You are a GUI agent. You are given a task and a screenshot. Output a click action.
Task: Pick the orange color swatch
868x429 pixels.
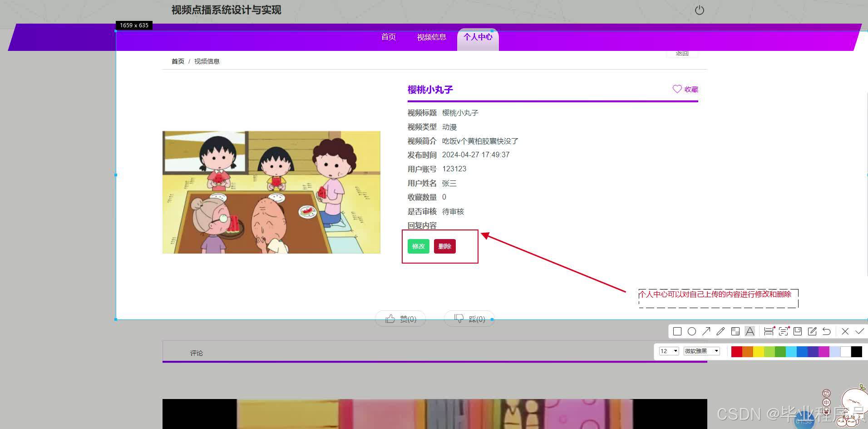click(x=748, y=351)
